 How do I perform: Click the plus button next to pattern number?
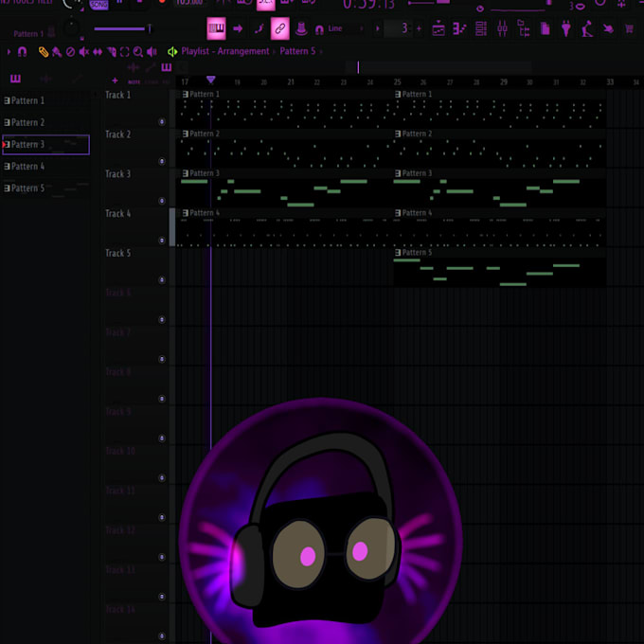click(419, 28)
